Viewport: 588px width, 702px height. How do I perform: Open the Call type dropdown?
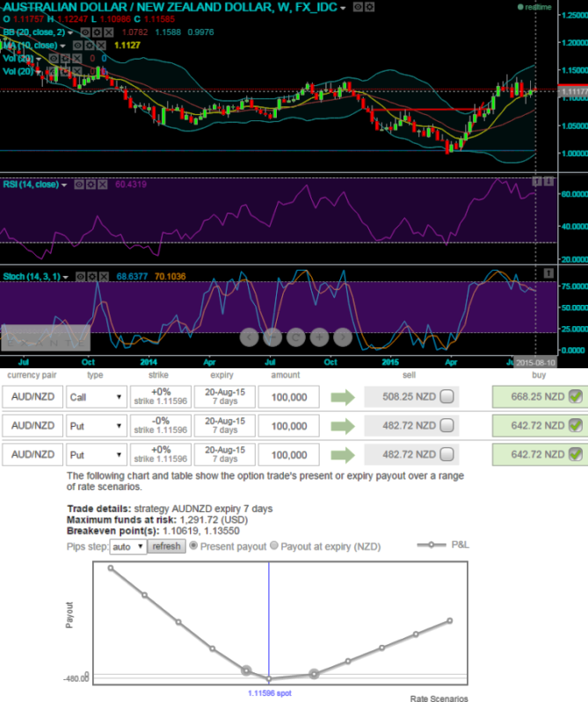[97, 397]
